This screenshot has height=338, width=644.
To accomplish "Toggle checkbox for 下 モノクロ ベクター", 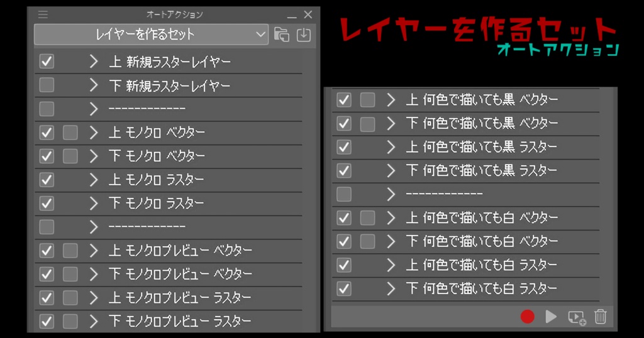I will pyautogui.click(x=47, y=156).
